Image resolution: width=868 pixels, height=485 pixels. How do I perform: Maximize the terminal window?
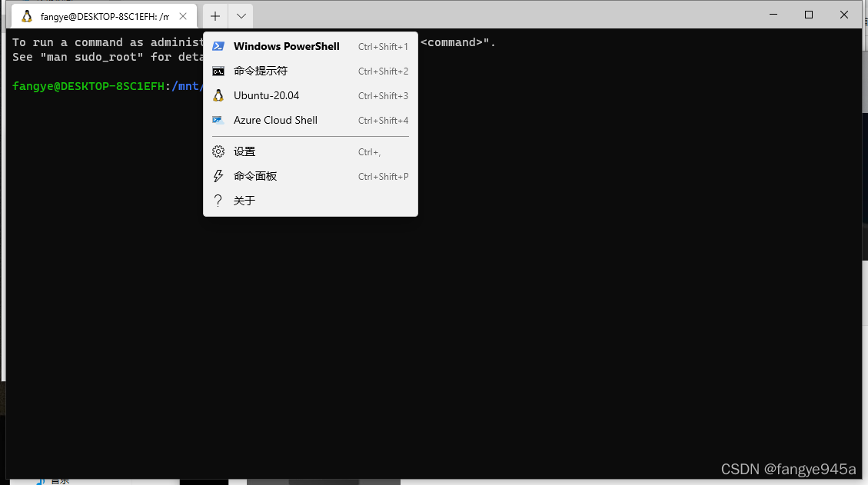coord(809,15)
